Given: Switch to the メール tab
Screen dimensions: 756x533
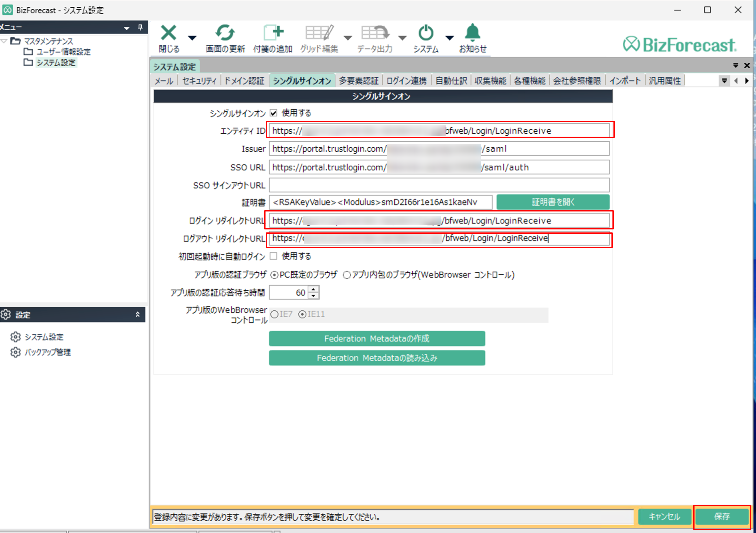Looking at the screenshot, I should [164, 81].
